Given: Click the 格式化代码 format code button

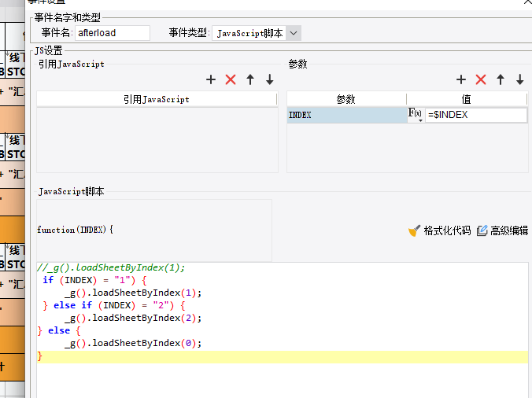Looking at the screenshot, I should coord(439,231).
